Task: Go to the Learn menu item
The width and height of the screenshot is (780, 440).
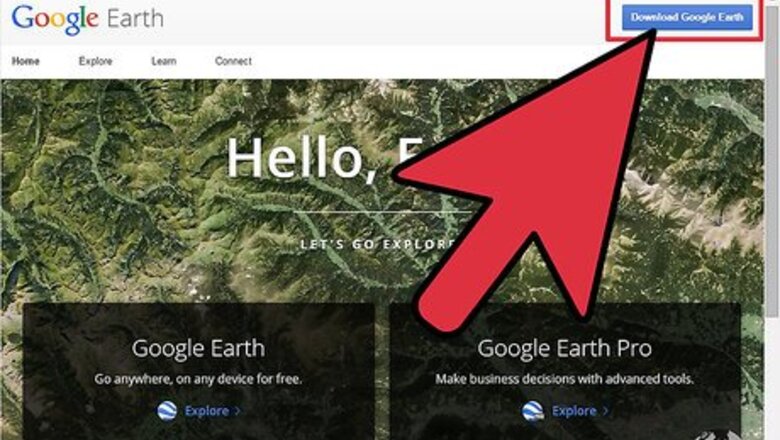Action: [164, 61]
